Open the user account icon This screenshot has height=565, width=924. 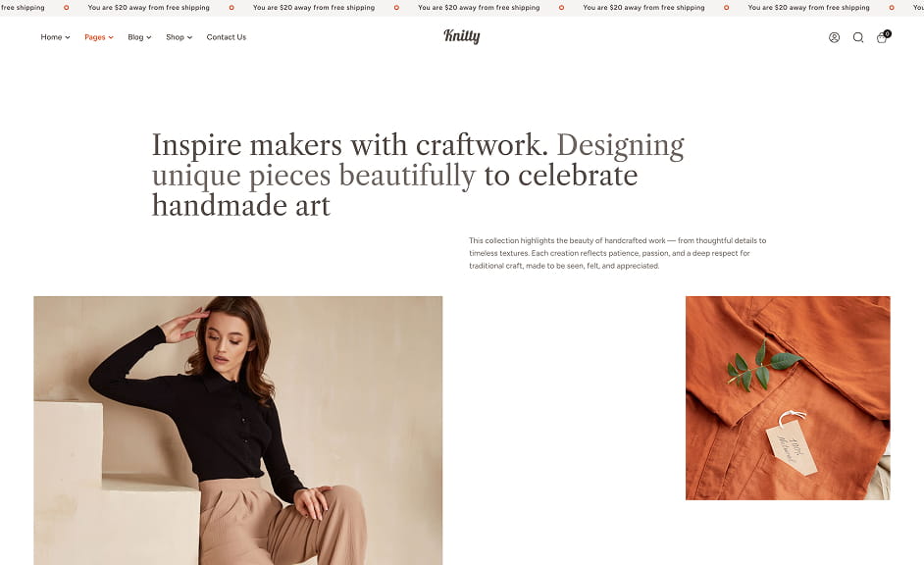(x=834, y=37)
